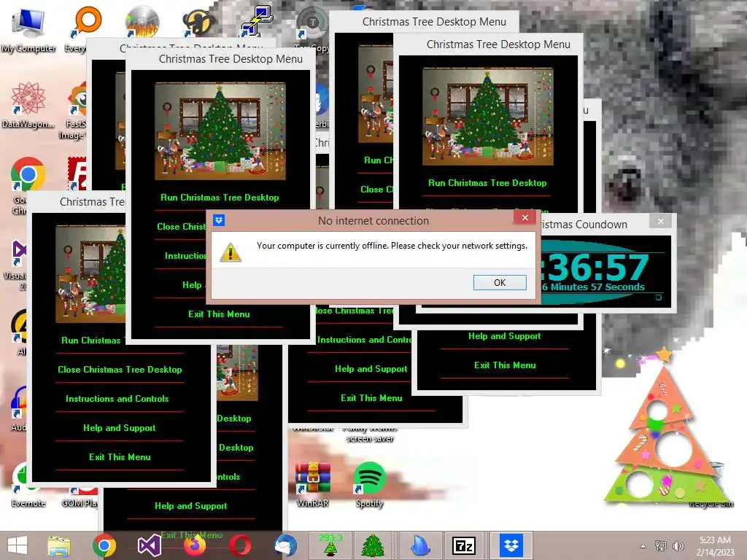Open the PuTTY desktop icon
747x560 pixels.
(x=256, y=21)
